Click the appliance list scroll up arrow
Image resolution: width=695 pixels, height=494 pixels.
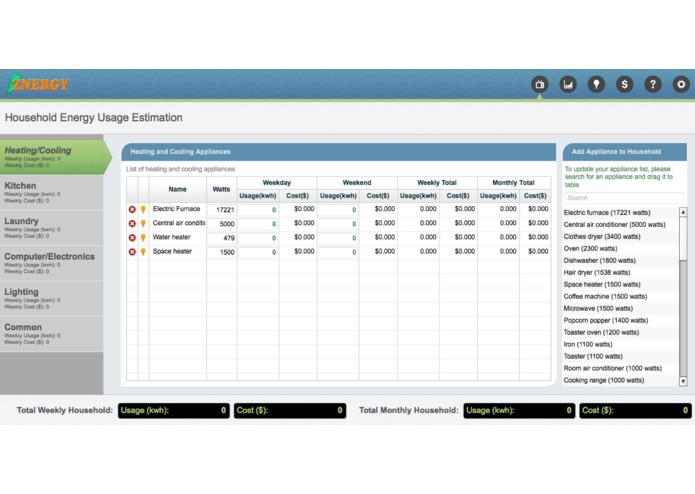(683, 212)
